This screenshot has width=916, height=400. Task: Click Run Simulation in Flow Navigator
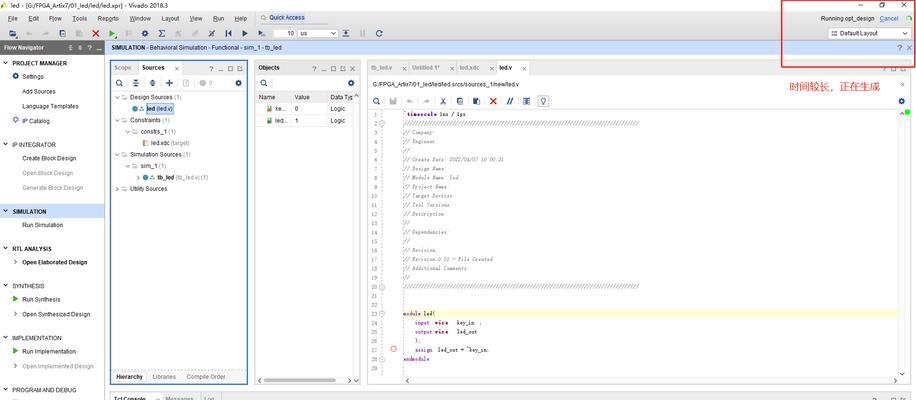pyautogui.click(x=43, y=225)
